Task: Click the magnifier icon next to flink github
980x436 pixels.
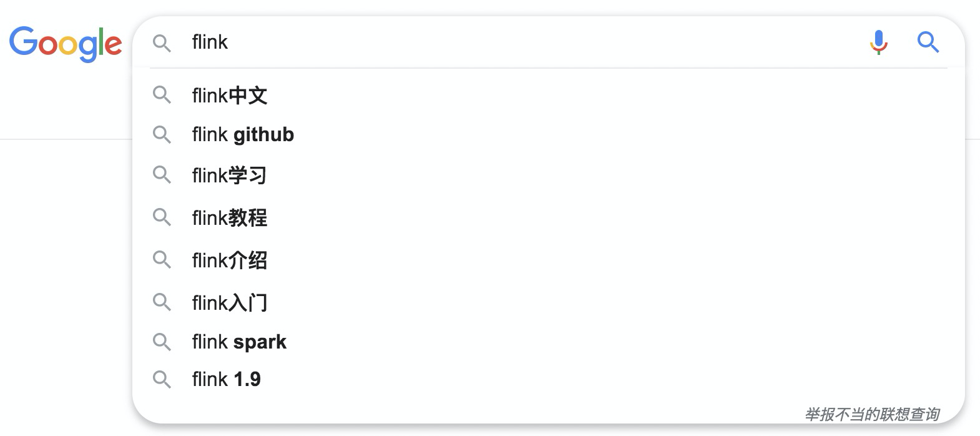Action: tap(162, 134)
